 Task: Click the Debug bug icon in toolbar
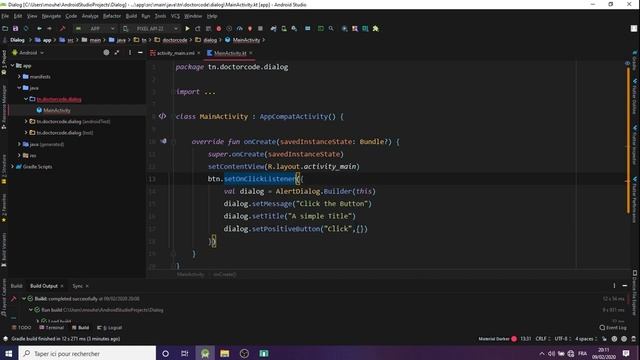(219, 29)
